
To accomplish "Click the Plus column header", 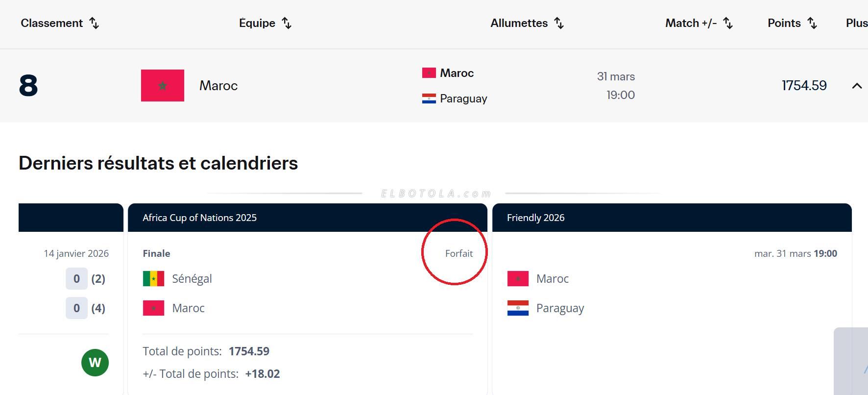I will point(856,23).
